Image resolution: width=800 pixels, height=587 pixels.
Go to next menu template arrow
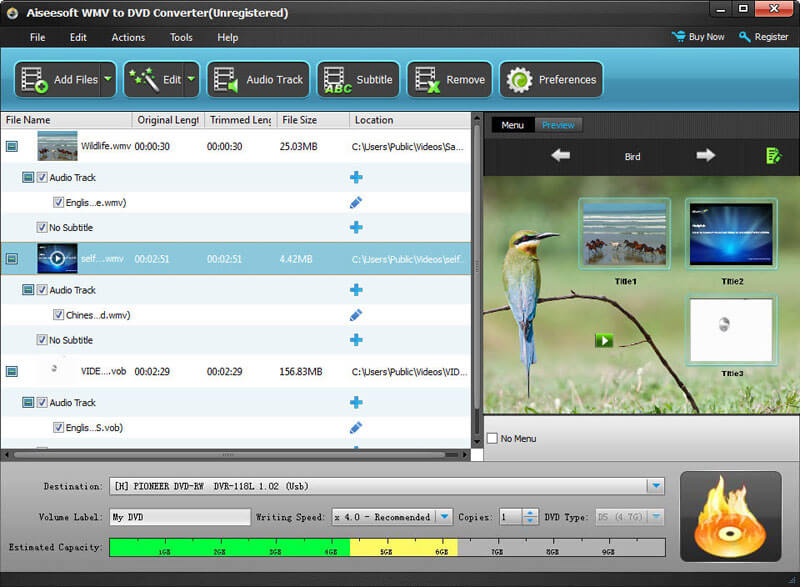coord(706,155)
